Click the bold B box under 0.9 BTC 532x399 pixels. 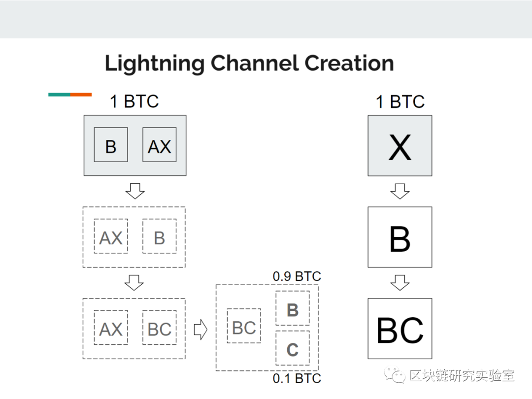(x=293, y=308)
